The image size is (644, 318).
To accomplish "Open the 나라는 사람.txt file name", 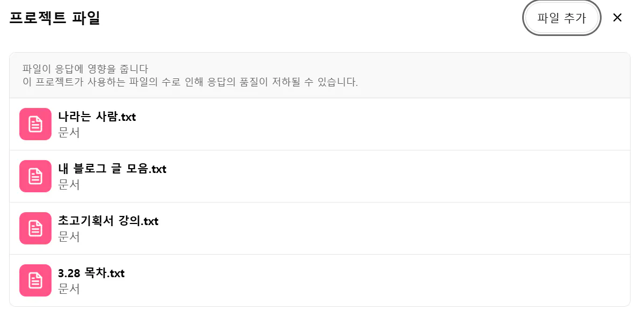I will tap(97, 117).
